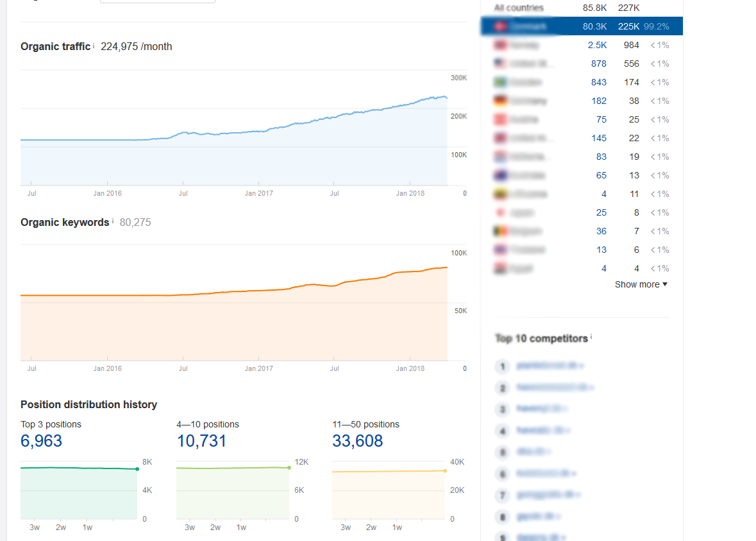Click the Denmark flag in the highlighted row
This screenshot has width=756, height=541.
coord(501,26)
